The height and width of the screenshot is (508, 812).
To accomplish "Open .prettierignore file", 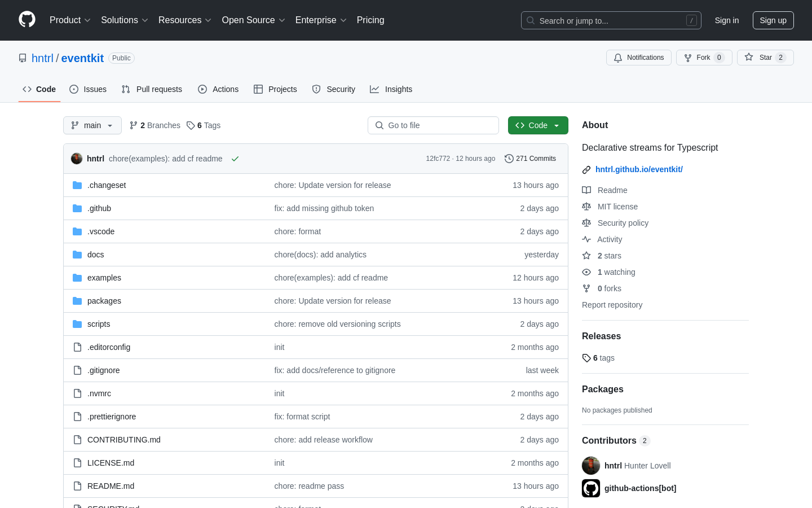I will [112, 417].
